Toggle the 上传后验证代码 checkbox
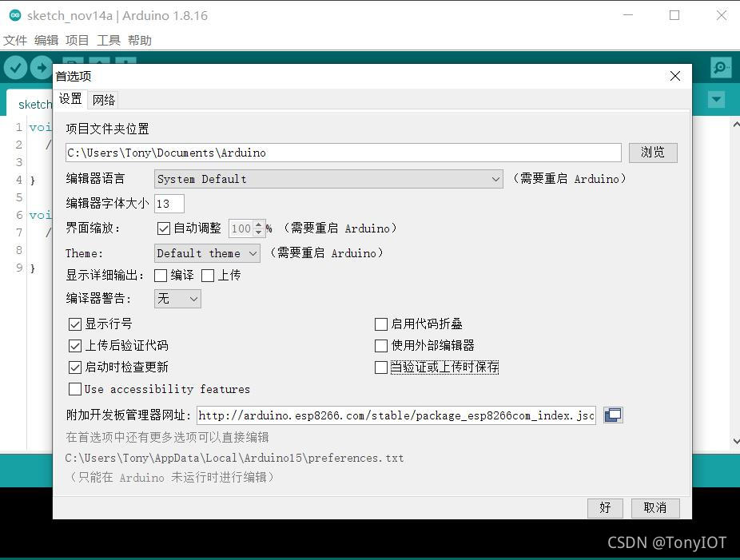740x560 pixels. (75, 346)
